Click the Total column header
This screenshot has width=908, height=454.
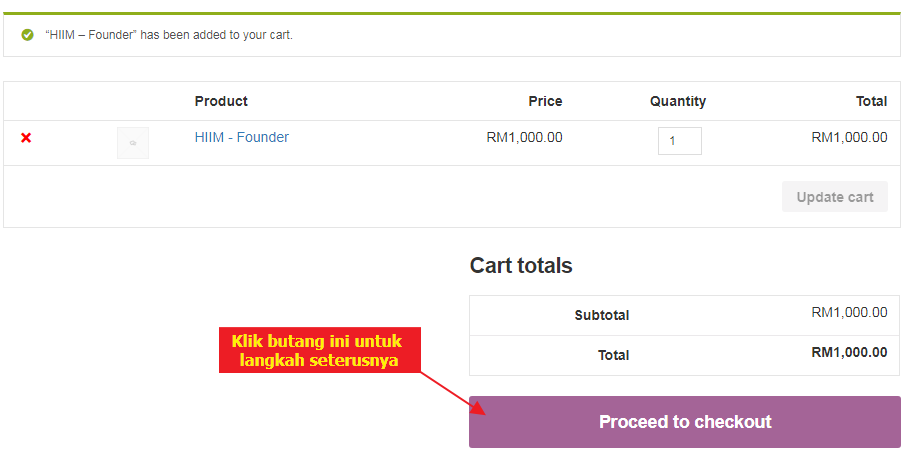point(870,101)
